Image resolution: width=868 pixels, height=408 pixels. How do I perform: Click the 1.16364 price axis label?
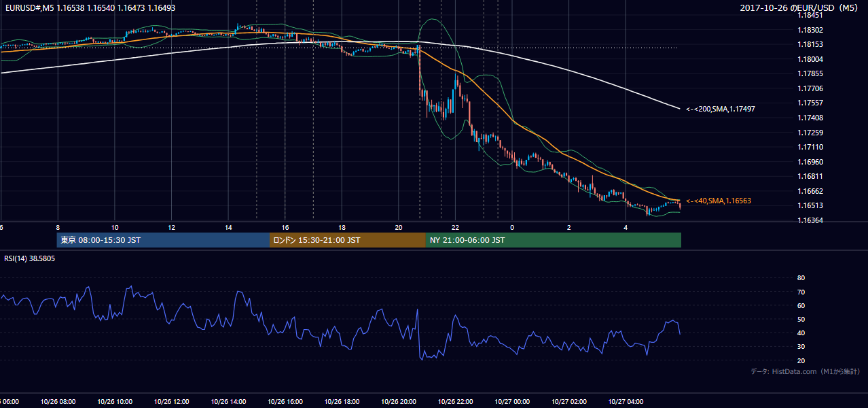(811, 220)
